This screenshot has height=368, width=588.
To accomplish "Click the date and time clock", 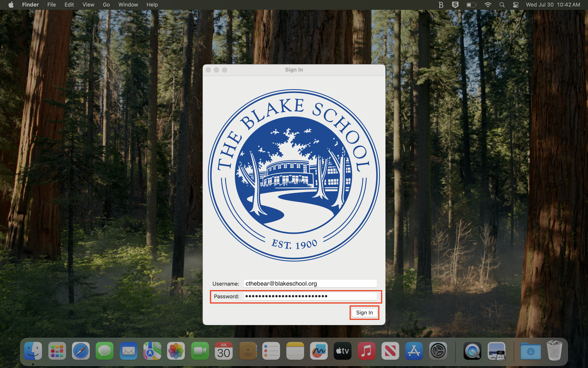I will (x=553, y=5).
